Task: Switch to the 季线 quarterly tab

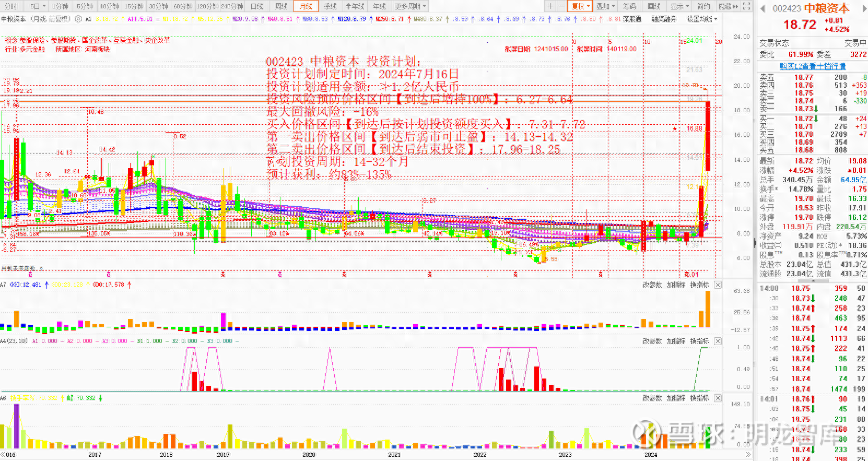Action: tap(330, 6)
